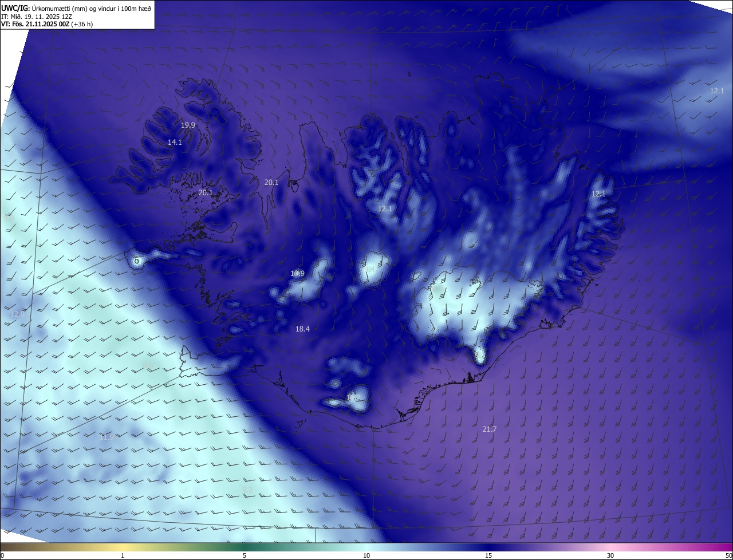Click the 11.9 value label over the ocean
This screenshot has height=560, width=733.
click(106, 437)
